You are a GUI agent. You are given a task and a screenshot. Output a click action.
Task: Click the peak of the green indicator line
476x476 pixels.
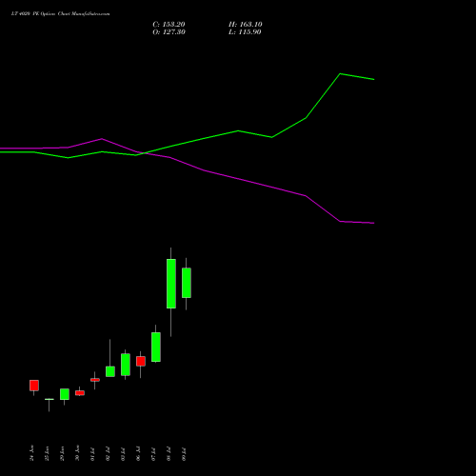340,73
